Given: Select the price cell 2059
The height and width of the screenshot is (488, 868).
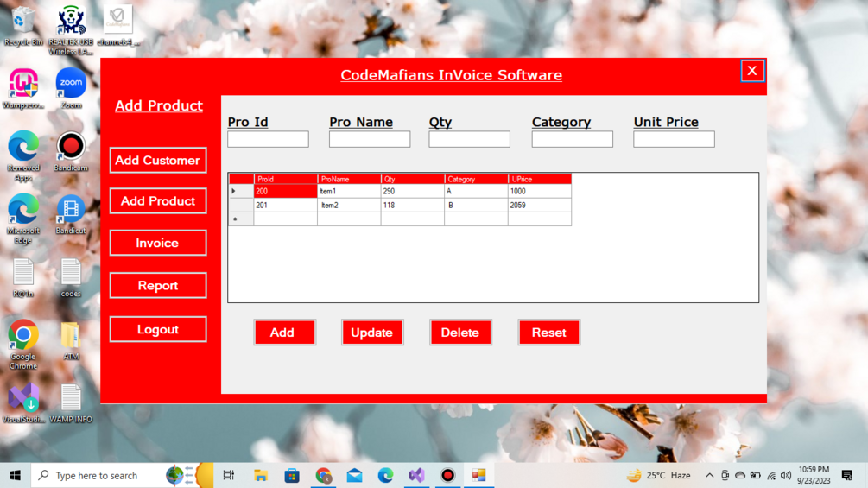Looking at the screenshot, I should pyautogui.click(x=540, y=206).
